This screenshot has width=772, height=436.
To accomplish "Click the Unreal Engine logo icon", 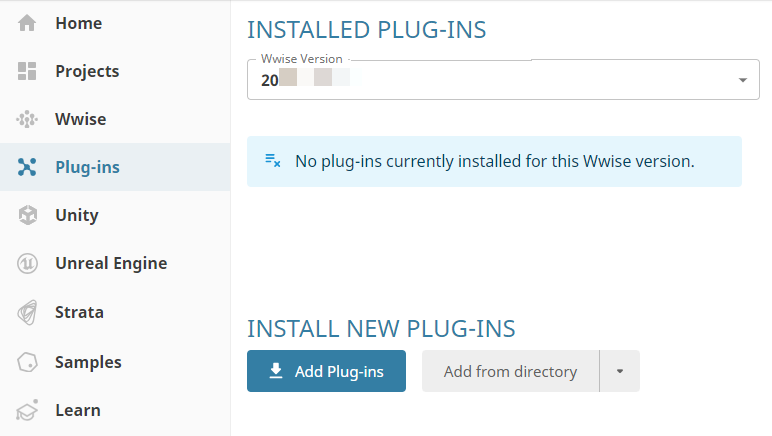I will pos(27,264).
